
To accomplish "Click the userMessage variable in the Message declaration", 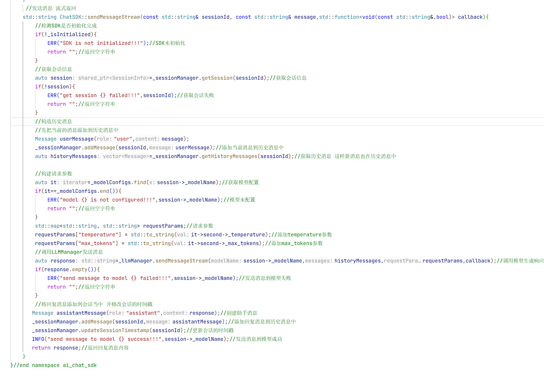I will click(77, 139).
